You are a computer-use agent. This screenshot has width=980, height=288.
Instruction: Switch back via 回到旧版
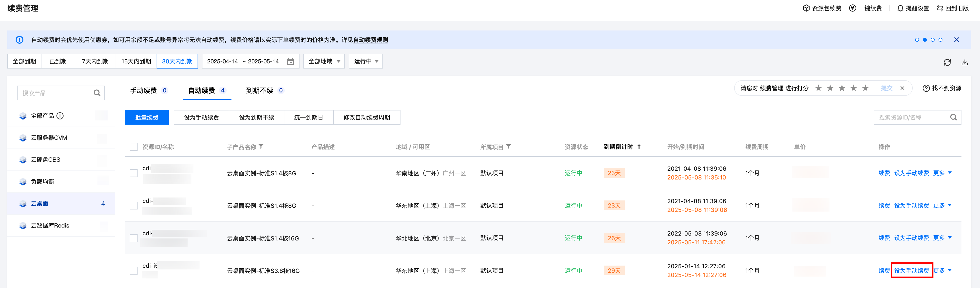click(953, 8)
